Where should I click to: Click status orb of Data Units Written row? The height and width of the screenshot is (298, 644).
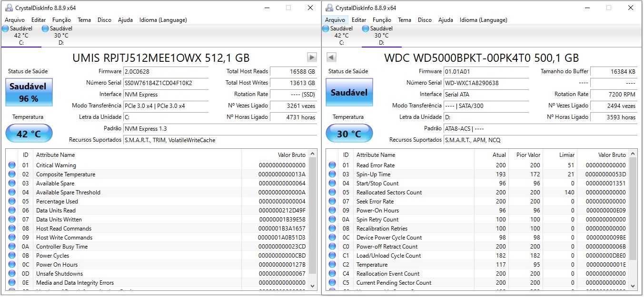coord(12,220)
